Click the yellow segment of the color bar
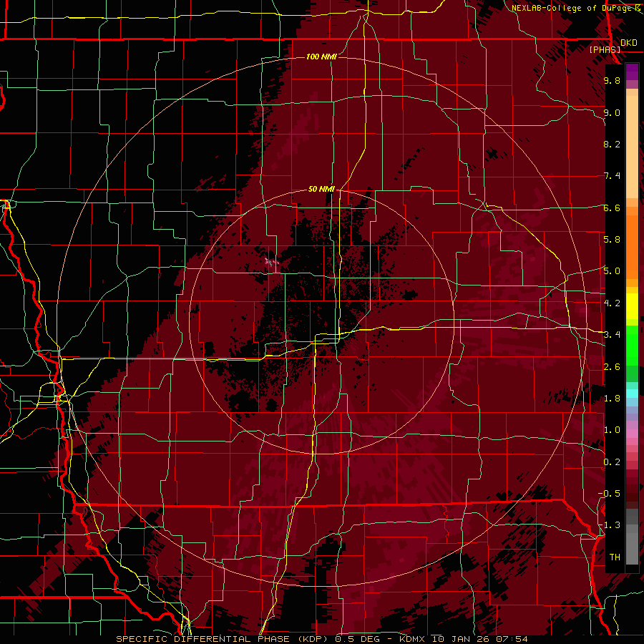 (632, 306)
